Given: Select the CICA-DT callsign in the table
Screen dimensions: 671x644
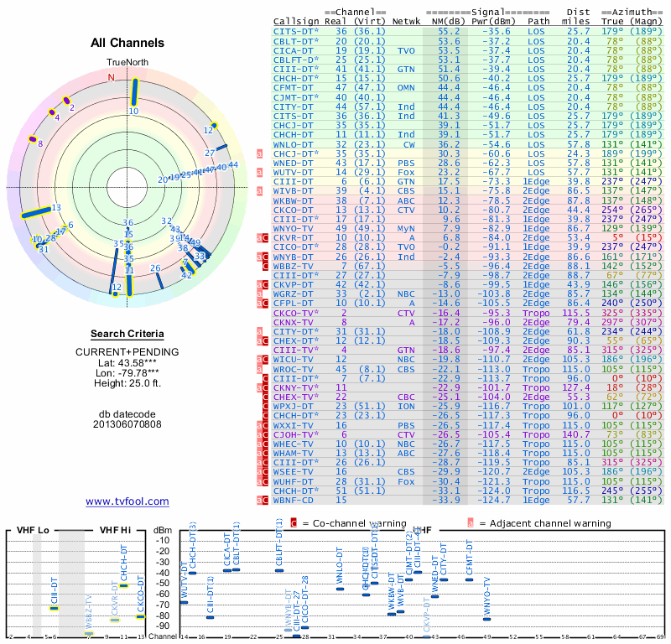Looking at the screenshot, I should [x=293, y=51].
